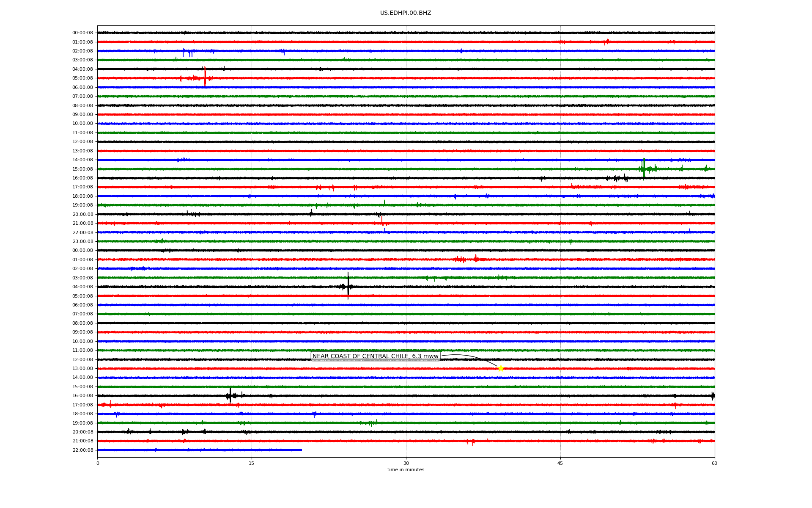
Task: Click the 13:00:08 label beside the star
Action: click(x=82, y=369)
